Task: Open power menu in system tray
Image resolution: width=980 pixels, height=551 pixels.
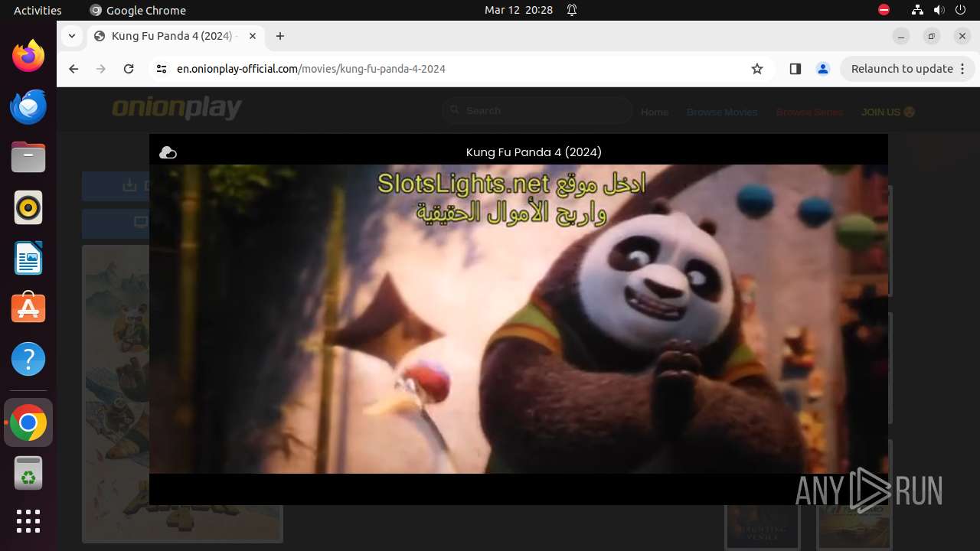Action: tap(961, 10)
